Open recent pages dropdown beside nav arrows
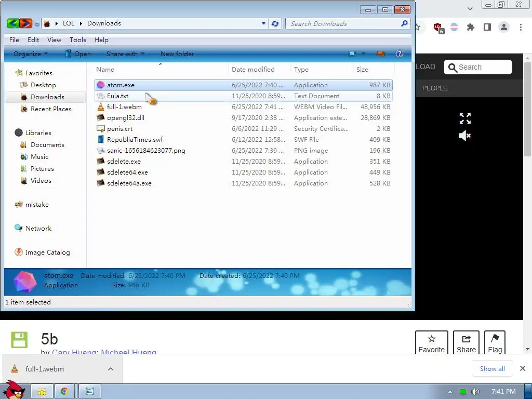This screenshot has width=532, height=399. (37, 24)
